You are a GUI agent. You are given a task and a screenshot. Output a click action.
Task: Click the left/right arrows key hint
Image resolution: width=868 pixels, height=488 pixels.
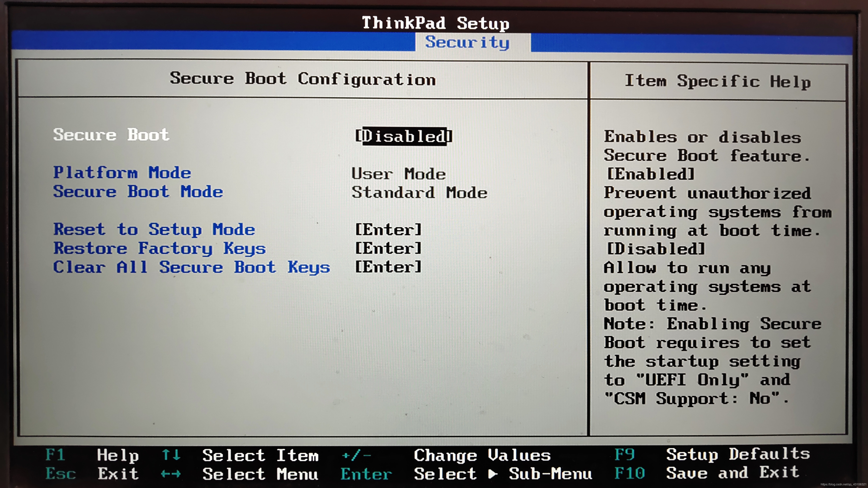click(x=171, y=474)
